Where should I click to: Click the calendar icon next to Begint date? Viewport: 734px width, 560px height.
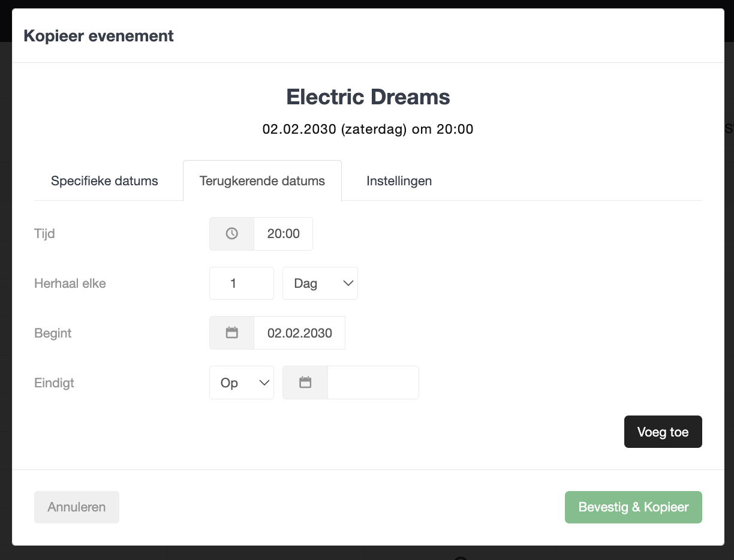point(231,333)
